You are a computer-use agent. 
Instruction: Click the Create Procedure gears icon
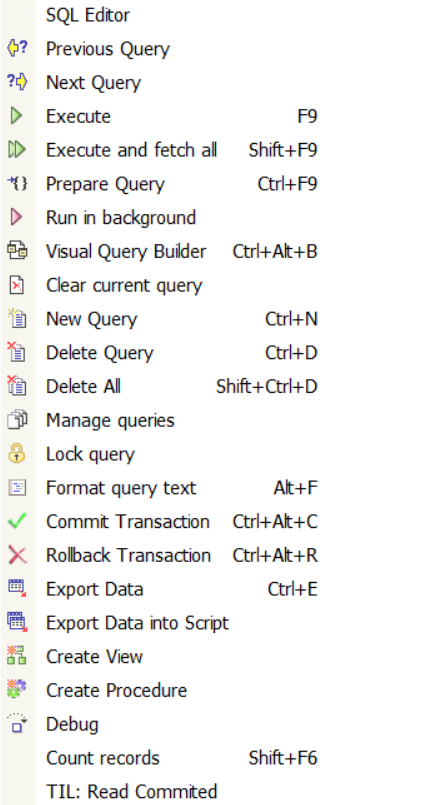click(17, 690)
